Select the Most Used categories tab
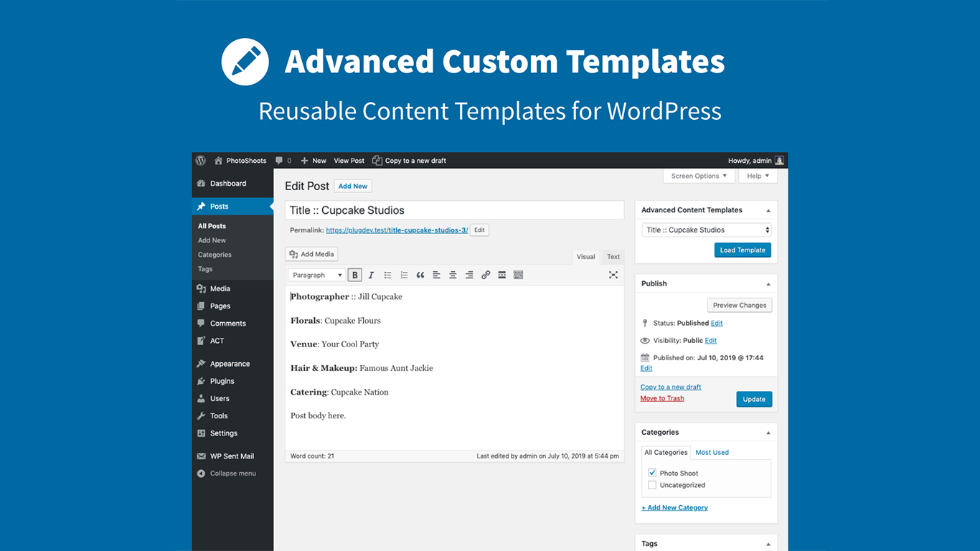 (x=712, y=453)
